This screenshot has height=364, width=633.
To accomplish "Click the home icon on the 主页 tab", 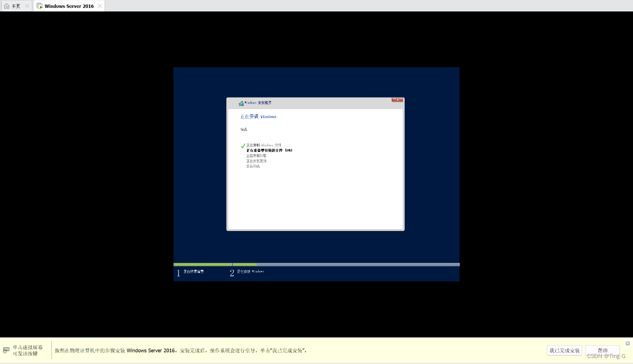I will click(x=6, y=6).
